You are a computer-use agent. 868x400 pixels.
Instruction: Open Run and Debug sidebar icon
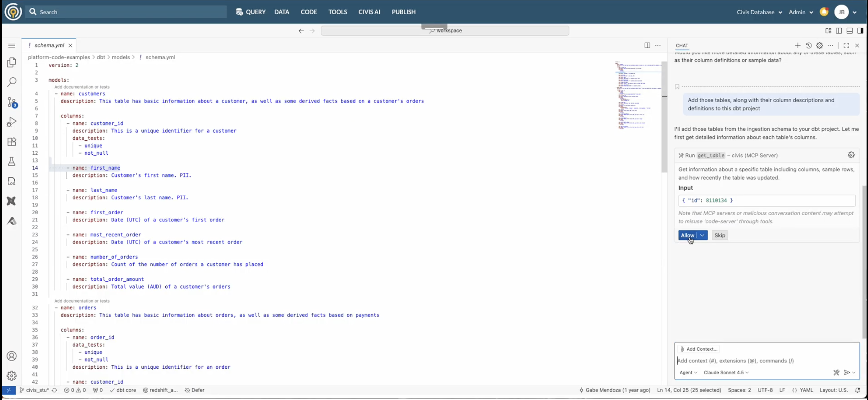tap(12, 122)
